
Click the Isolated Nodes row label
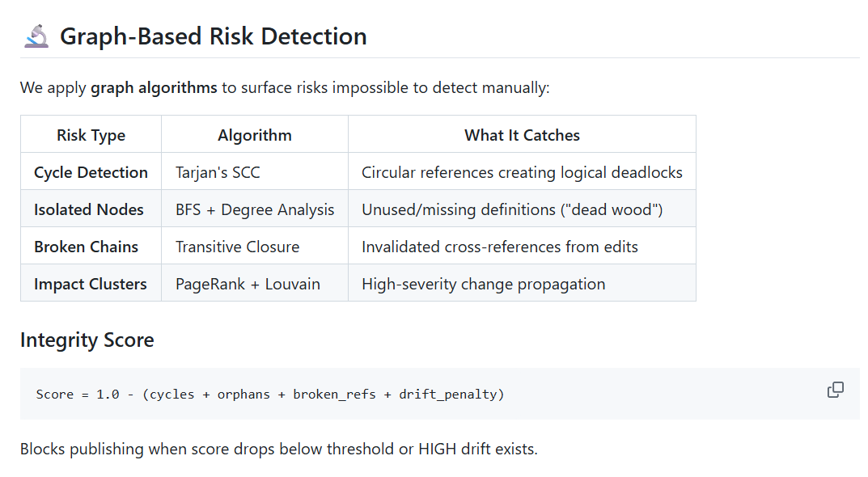[x=89, y=209]
